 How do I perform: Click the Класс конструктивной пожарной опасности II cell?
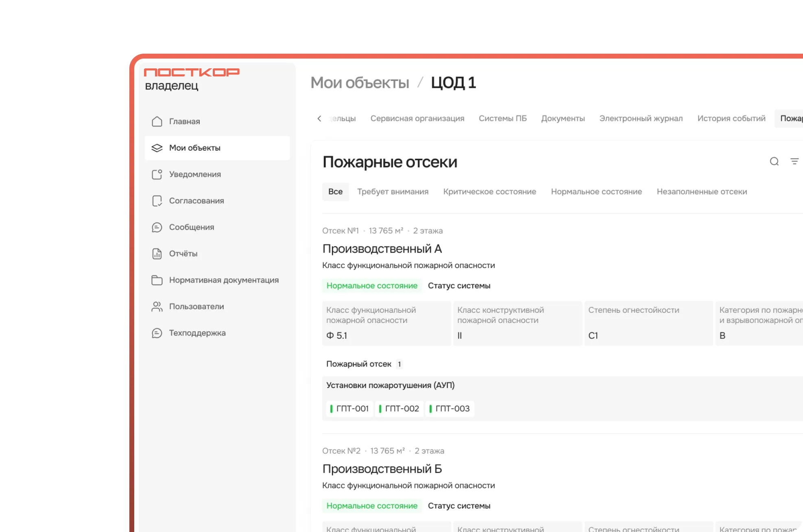pos(517,323)
